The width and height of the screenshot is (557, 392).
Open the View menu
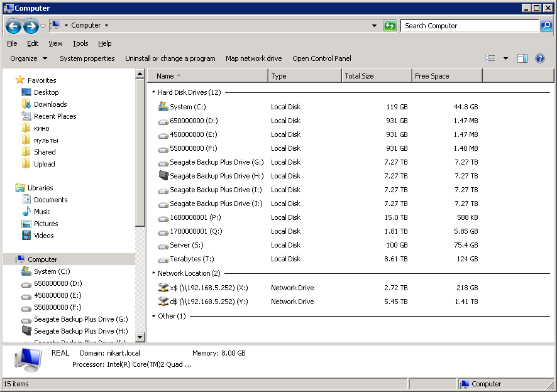(x=55, y=43)
